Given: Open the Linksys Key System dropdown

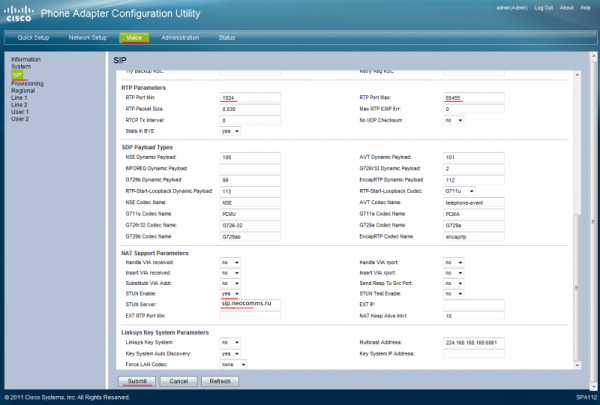Looking at the screenshot, I should click(230, 342).
